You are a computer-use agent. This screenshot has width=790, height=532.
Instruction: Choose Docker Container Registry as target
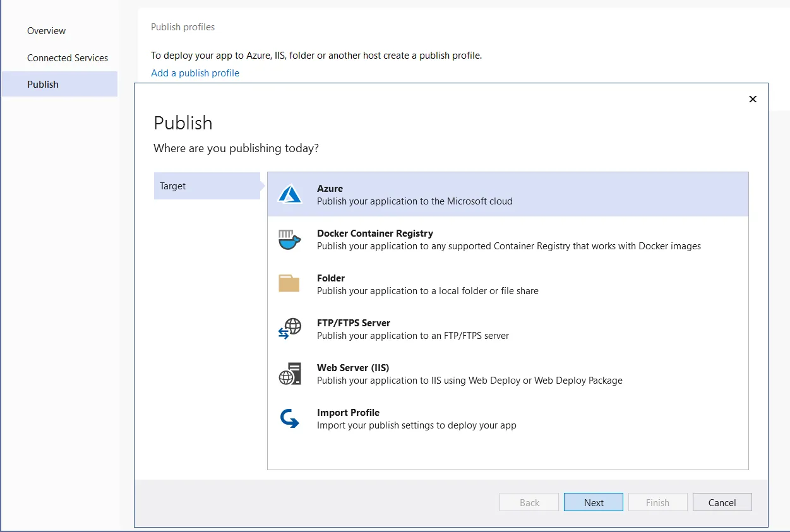(442, 239)
